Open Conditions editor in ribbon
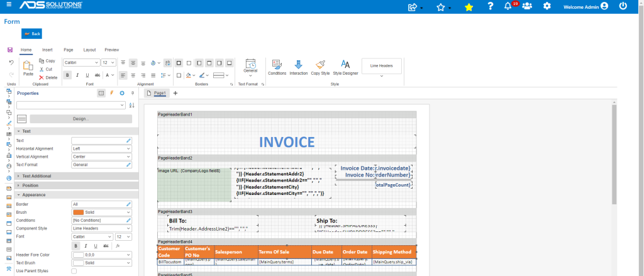Image resolution: width=644 pixels, height=276 pixels. click(x=277, y=68)
